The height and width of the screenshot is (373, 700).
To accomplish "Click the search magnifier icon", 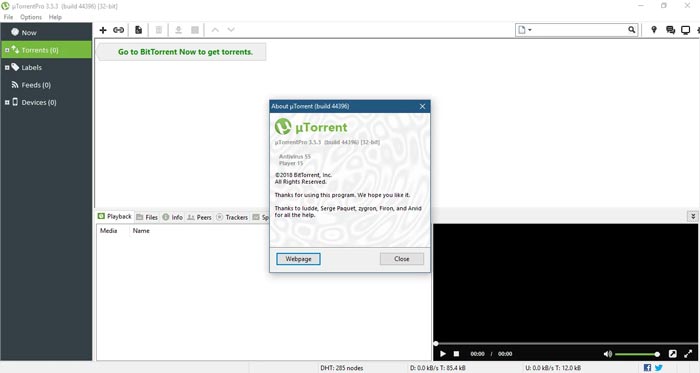I will pos(631,30).
